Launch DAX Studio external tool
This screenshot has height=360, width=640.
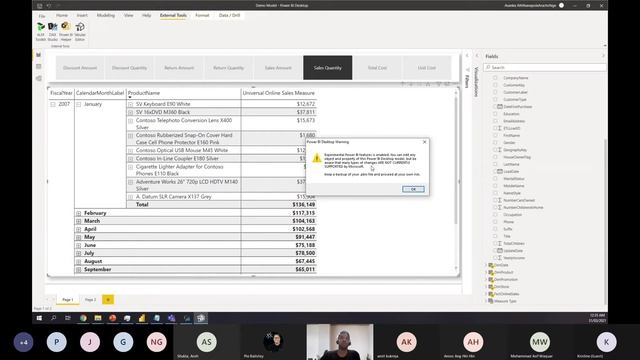[x=53, y=31]
